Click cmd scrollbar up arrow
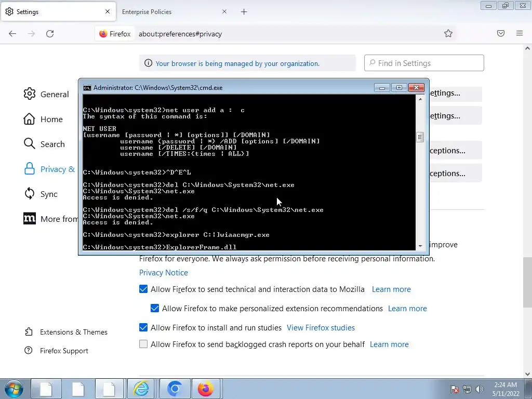Viewport: 532px width, 399px height. [x=420, y=99]
